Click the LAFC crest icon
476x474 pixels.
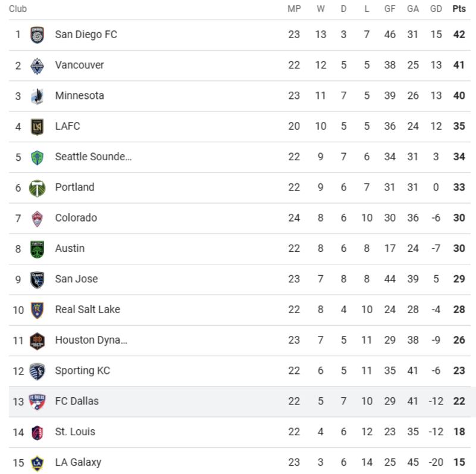pyautogui.click(x=37, y=126)
